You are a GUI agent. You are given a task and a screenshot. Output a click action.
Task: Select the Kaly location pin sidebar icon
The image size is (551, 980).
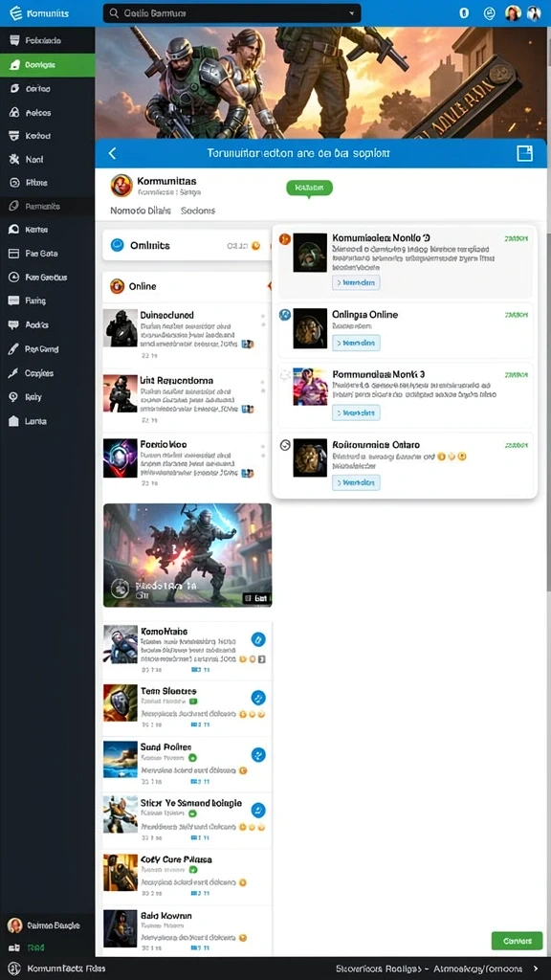pyautogui.click(x=13, y=397)
